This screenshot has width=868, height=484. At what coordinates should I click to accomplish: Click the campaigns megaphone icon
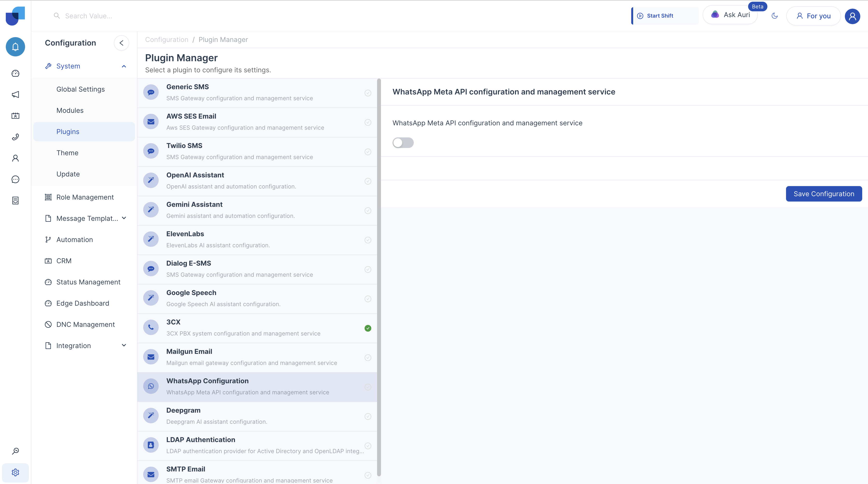15,95
